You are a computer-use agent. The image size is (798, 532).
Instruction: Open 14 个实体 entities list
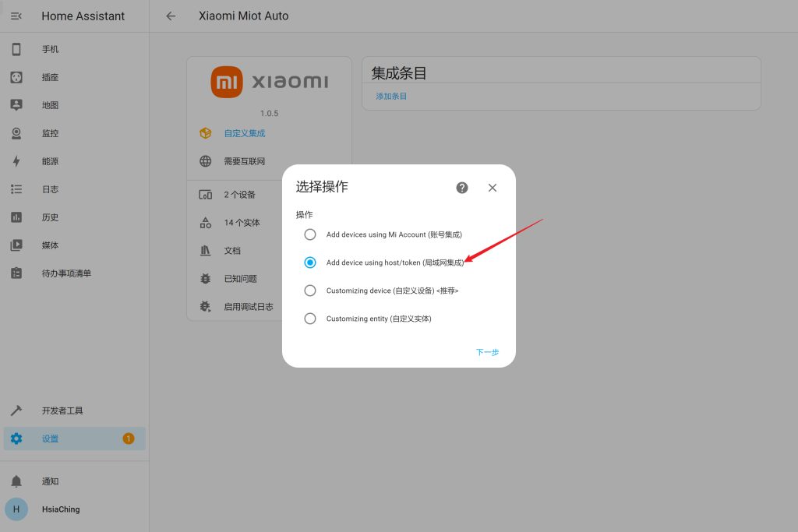click(x=242, y=223)
